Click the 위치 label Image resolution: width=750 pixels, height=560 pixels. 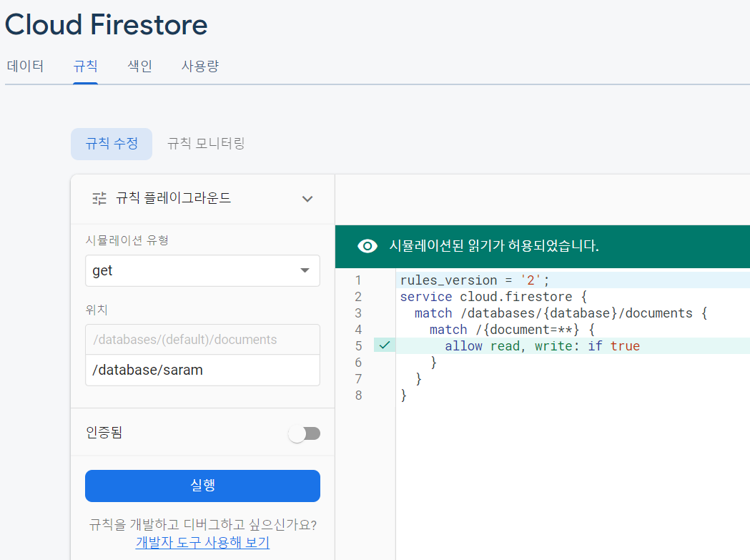(97, 310)
